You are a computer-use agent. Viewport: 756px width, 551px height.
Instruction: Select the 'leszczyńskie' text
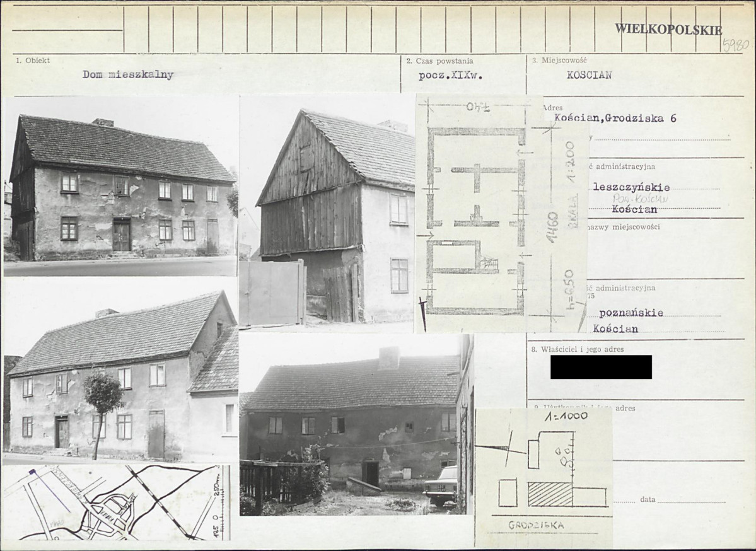point(631,187)
